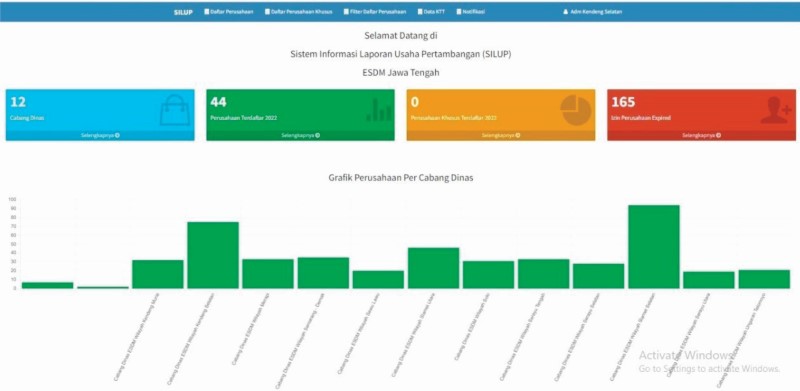The width and height of the screenshot is (800, 391).
Task: Click the Sewu Lawu bar in chart
Action: coord(378,279)
